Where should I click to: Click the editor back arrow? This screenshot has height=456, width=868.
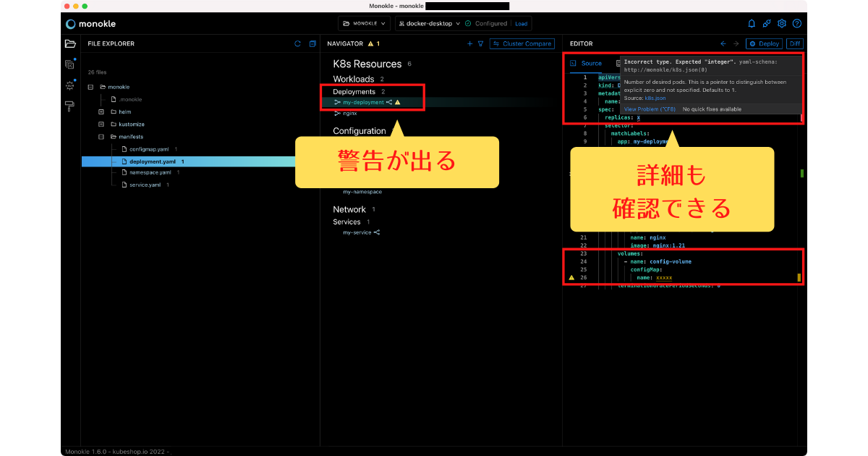click(723, 43)
